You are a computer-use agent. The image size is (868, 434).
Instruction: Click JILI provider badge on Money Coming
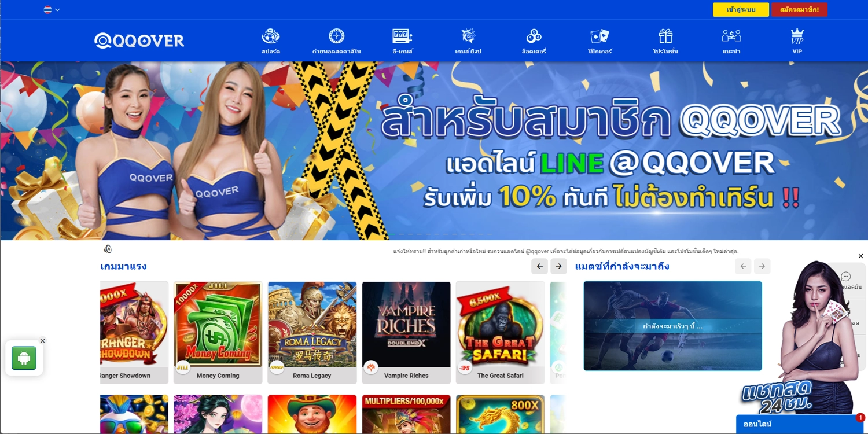point(183,367)
